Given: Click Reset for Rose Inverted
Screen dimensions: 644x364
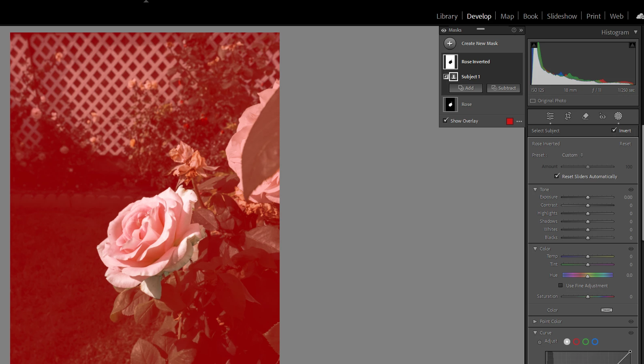Looking at the screenshot, I should tap(625, 144).
